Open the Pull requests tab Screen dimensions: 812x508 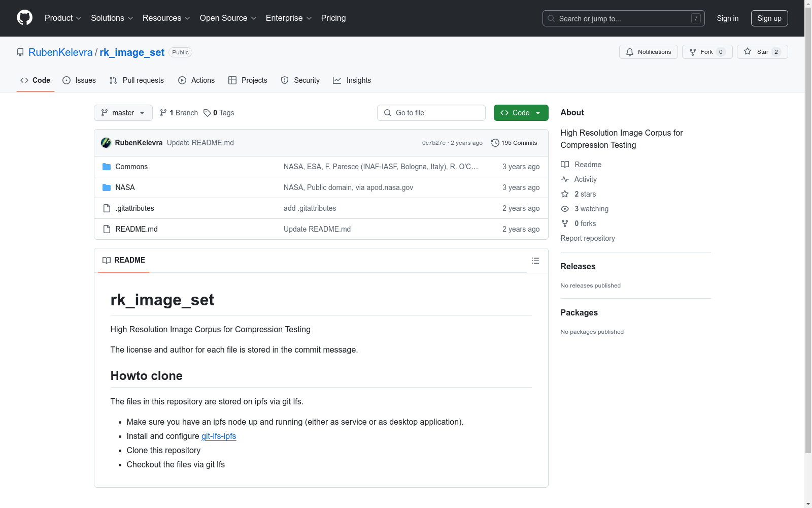pyautogui.click(x=137, y=80)
